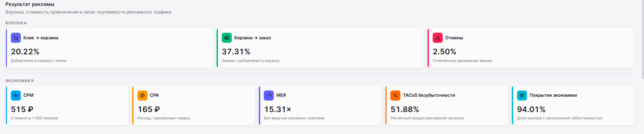Viewport: 644px width, 134px height.
Task: Click the Отмены card title
Action: pos(454,38)
